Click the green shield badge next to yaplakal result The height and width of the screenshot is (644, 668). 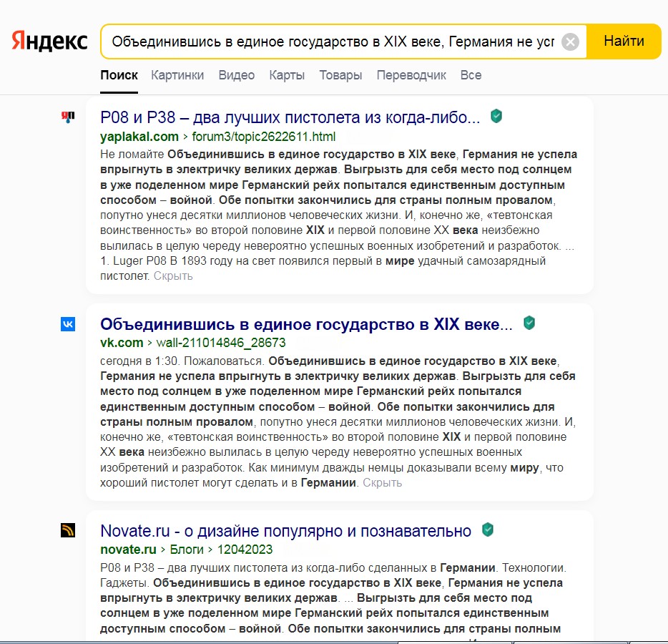tap(496, 116)
